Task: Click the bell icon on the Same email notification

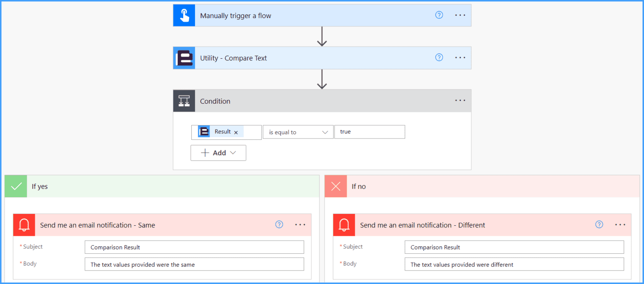Action: [x=24, y=225]
